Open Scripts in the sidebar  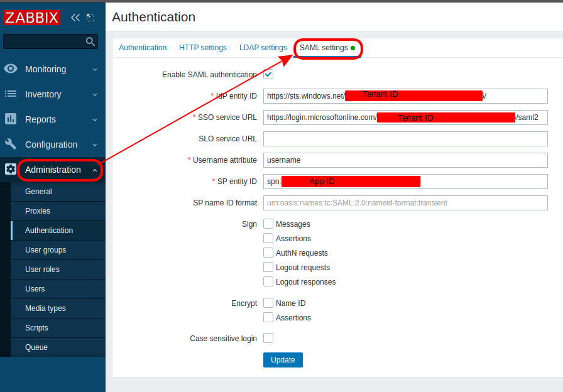click(x=58, y=328)
